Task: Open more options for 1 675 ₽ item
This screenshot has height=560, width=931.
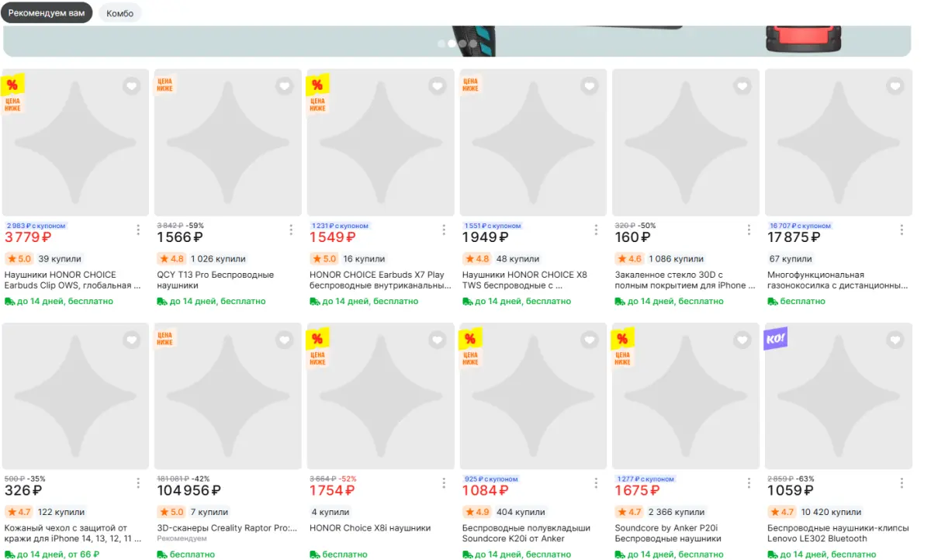Action: 749,483
